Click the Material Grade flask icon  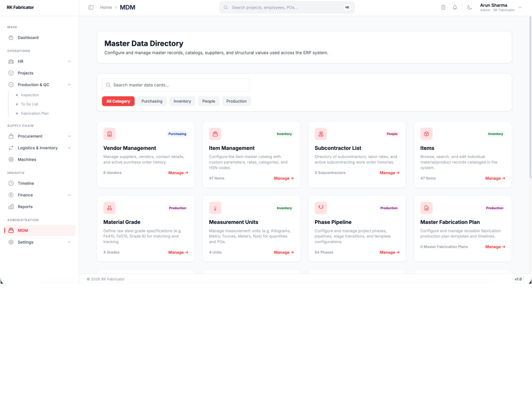[109, 208]
